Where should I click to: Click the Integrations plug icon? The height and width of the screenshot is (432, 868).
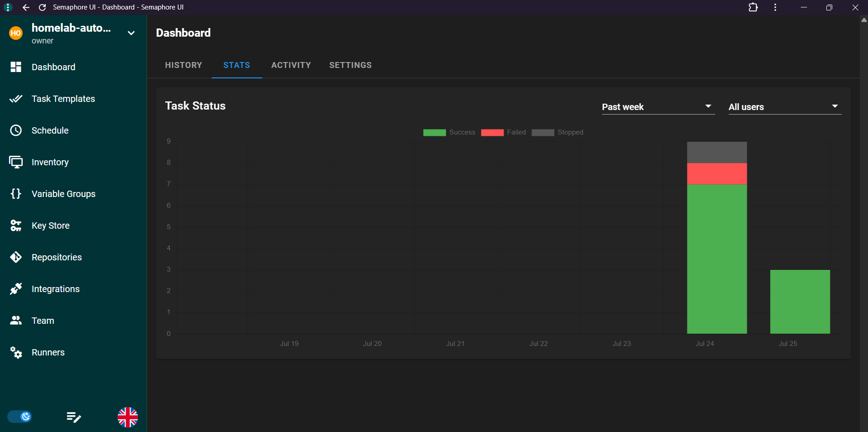(16, 289)
